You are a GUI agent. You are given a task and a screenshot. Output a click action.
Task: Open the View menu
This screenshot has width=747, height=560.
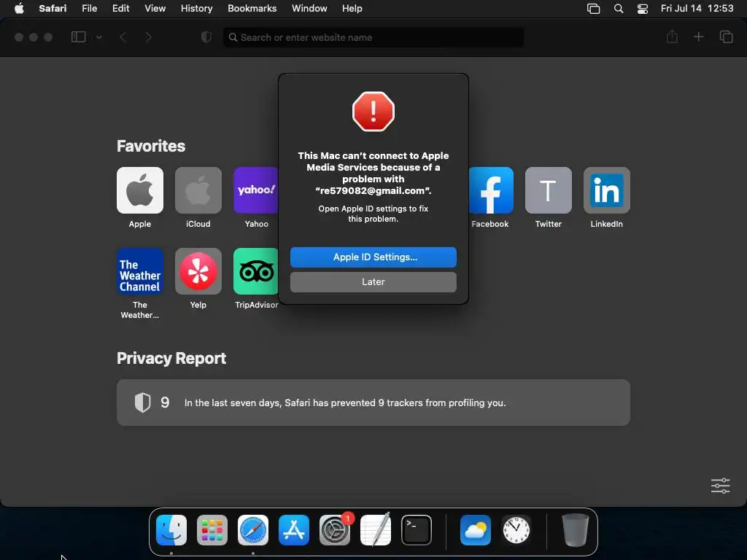(x=155, y=9)
